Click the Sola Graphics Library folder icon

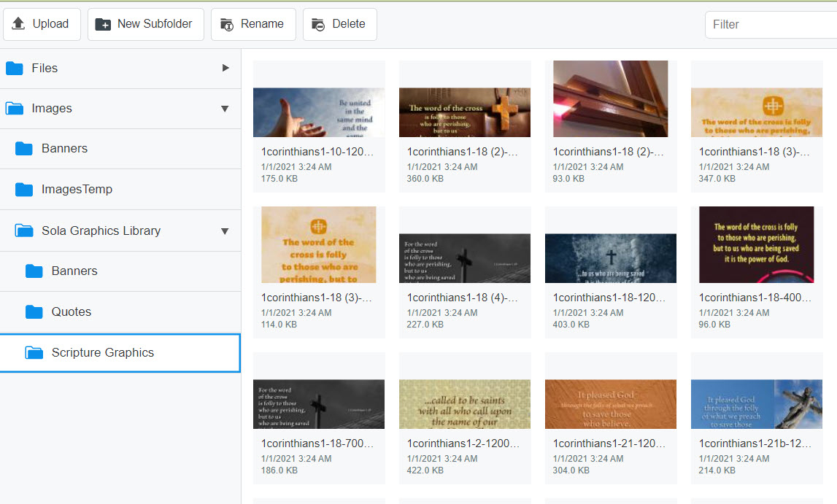(24, 230)
